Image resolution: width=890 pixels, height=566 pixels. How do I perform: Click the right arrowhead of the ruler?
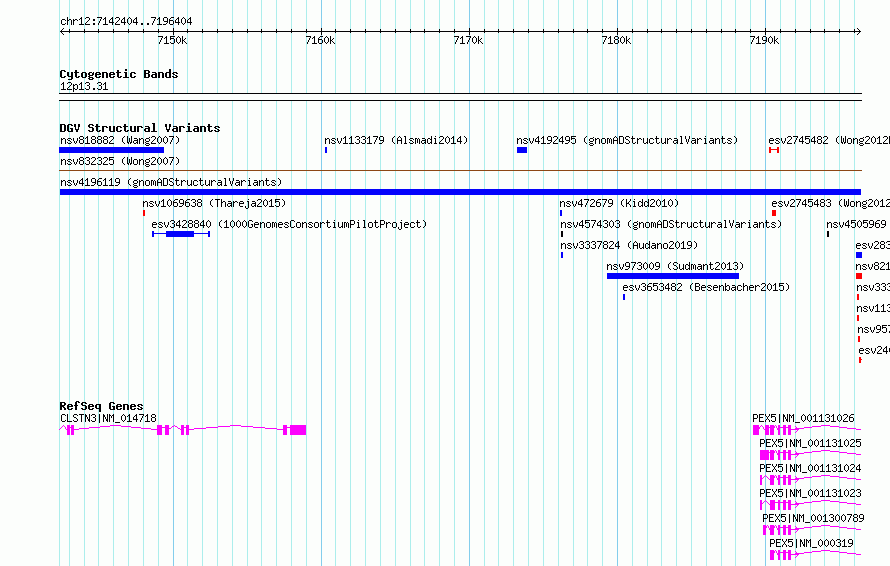pos(858,31)
